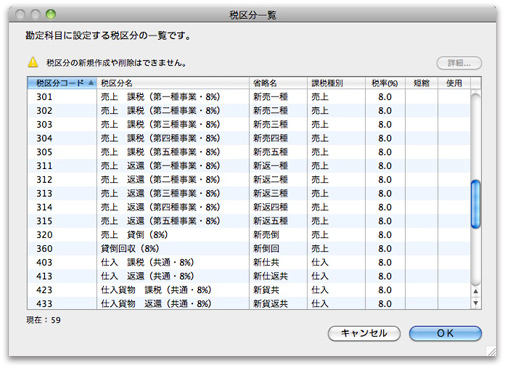Click abbreviation 新返一種
Screen dimensions: 506x368
(x=270, y=166)
